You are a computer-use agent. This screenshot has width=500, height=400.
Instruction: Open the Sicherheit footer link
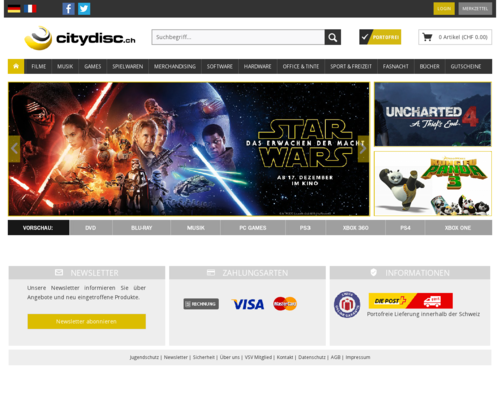pyautogui.click(x=204, y=357)
